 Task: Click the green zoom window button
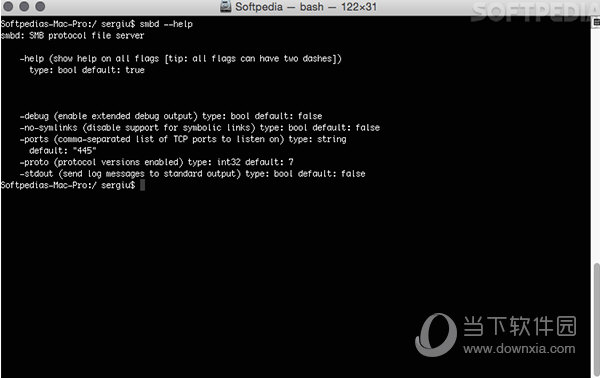[40, 7]
